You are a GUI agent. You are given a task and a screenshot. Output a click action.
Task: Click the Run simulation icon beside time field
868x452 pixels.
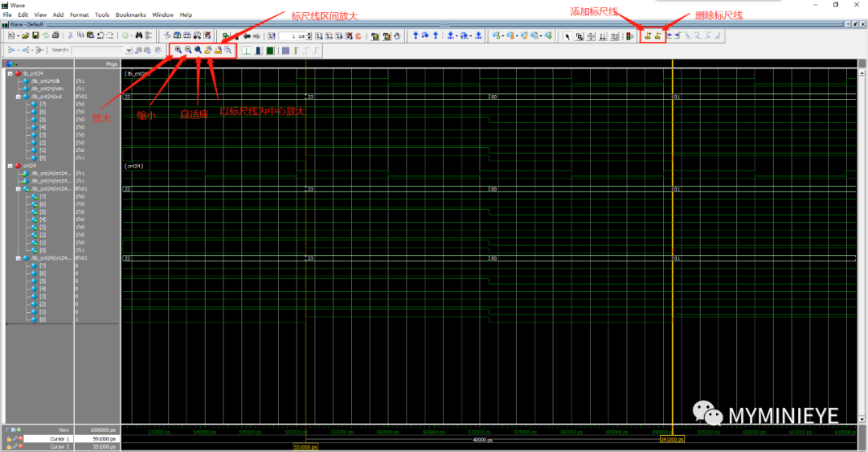319,36
